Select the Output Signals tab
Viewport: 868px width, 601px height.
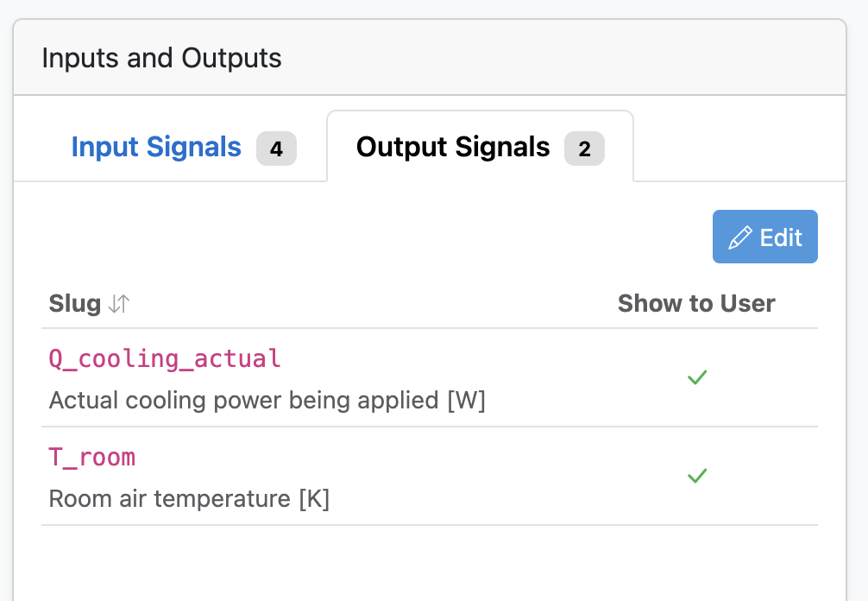click(x=453, y=147)
